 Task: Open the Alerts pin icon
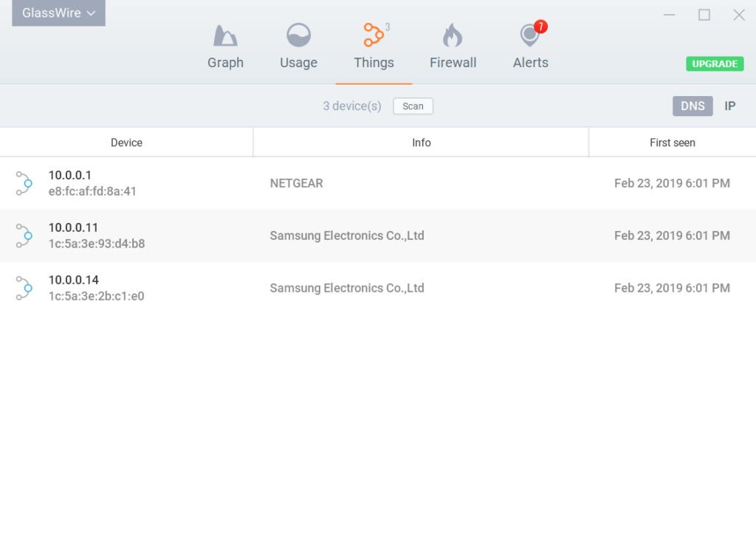[x=529, y=35]
